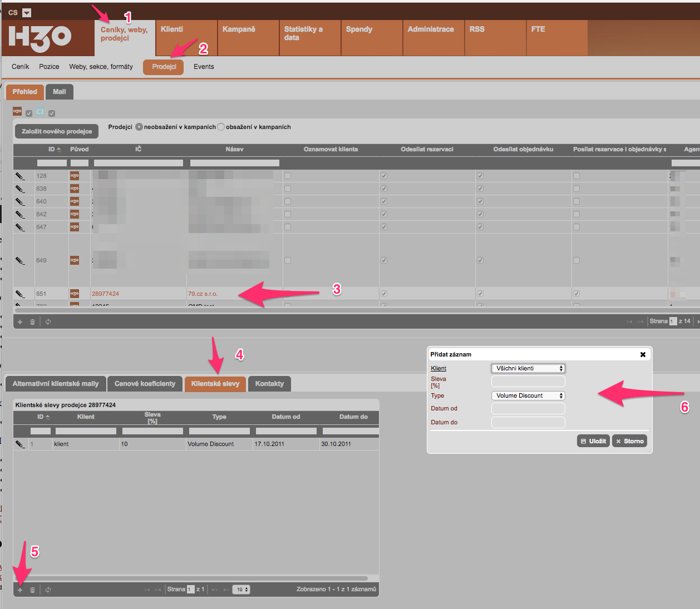Open Type 'Volume Discount' dropdown
This screenshot has height=609, width=700.
[x=528, y=395]
